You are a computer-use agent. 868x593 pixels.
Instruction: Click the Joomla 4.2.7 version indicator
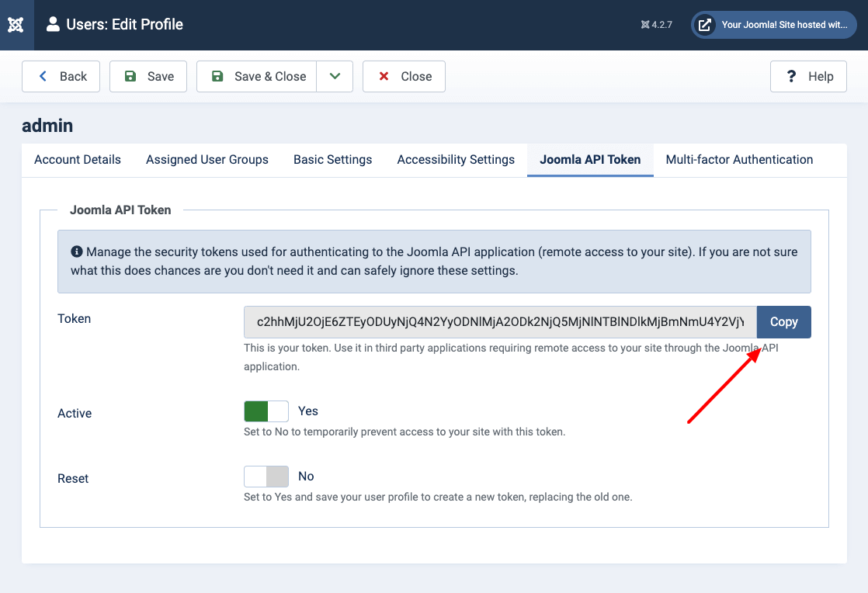pyautogui.click(x=657, y=25)
